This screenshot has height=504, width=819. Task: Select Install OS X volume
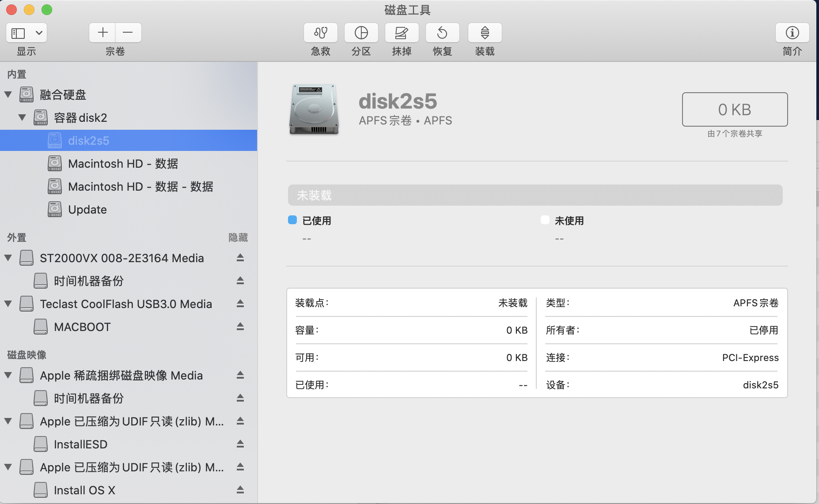(x=84, y=490)
